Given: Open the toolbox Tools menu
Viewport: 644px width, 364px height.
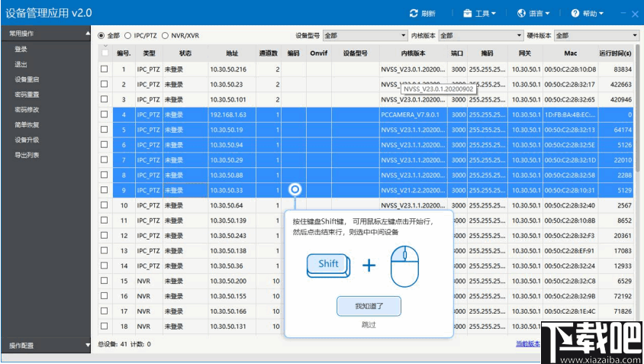Looking at the screenshot, I should coord(479,13).
